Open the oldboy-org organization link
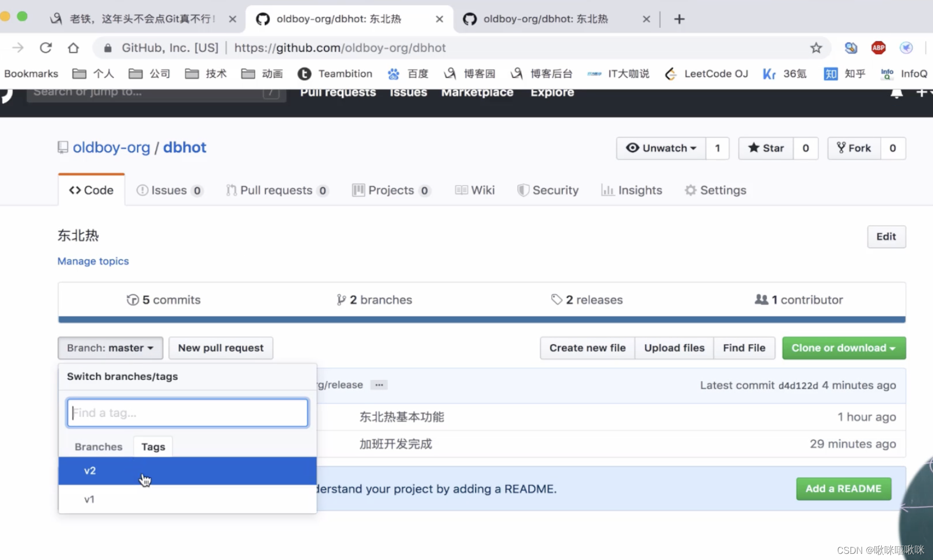Screen dimensions: 933x560 pos(111,148)
